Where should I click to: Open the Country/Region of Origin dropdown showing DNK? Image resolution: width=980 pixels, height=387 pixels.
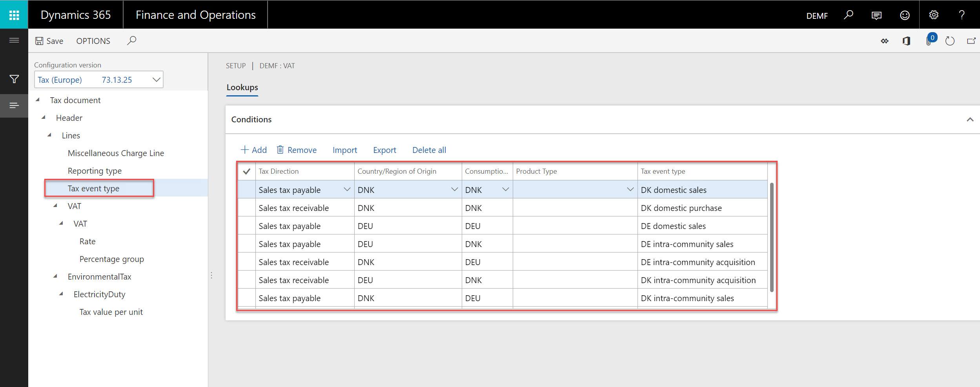(455, 189)
